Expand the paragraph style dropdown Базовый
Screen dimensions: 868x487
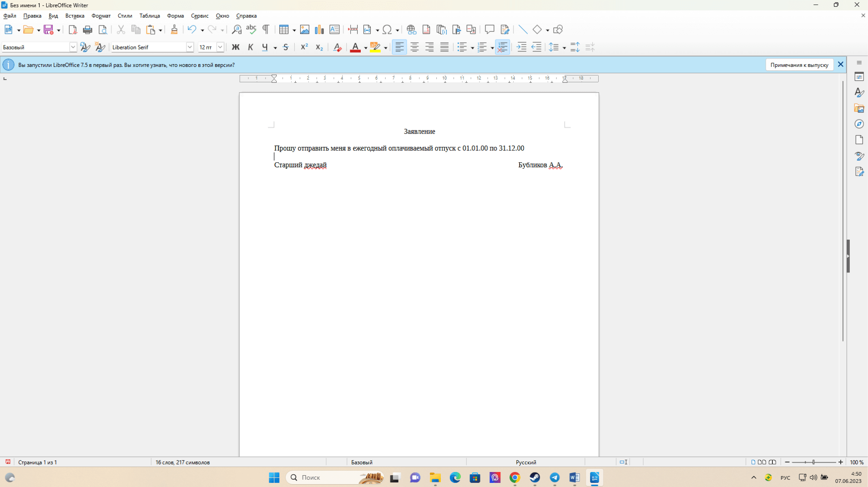click(x=73, y=47)
